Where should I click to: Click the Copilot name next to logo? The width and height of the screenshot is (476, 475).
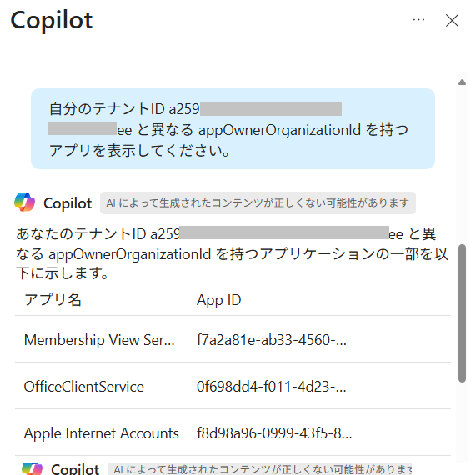pyautogui.click(x=68, y=203)
